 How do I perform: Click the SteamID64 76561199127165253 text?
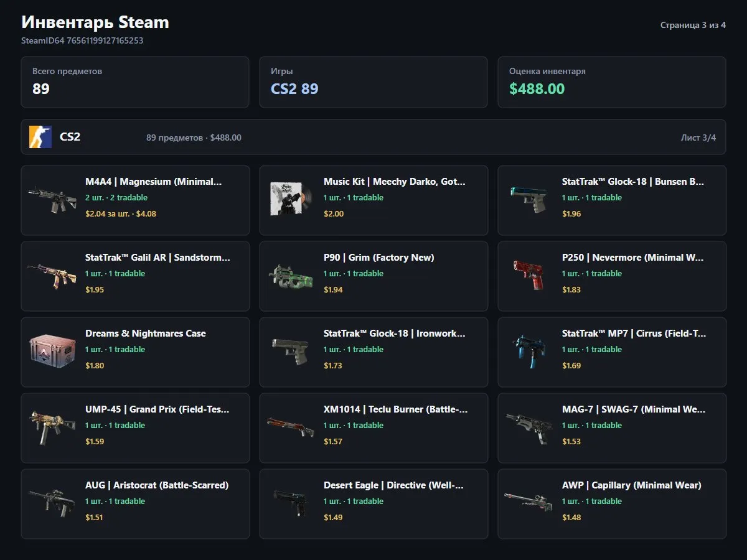point(83,41)
